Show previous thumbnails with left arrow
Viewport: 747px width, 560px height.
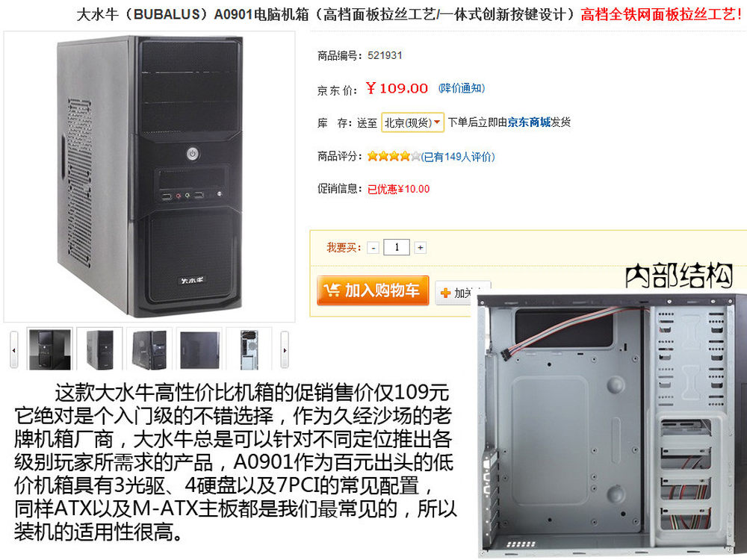pos(13,349)
